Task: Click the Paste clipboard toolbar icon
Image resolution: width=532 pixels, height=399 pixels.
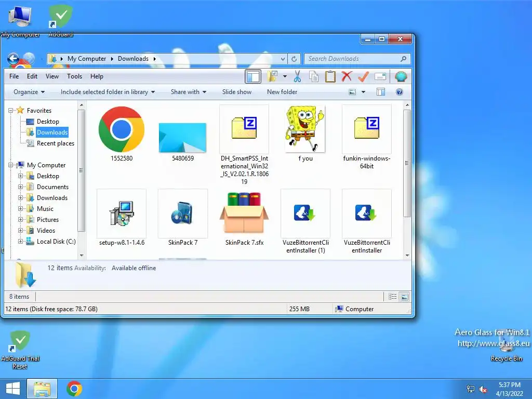Action: (330, 76)
